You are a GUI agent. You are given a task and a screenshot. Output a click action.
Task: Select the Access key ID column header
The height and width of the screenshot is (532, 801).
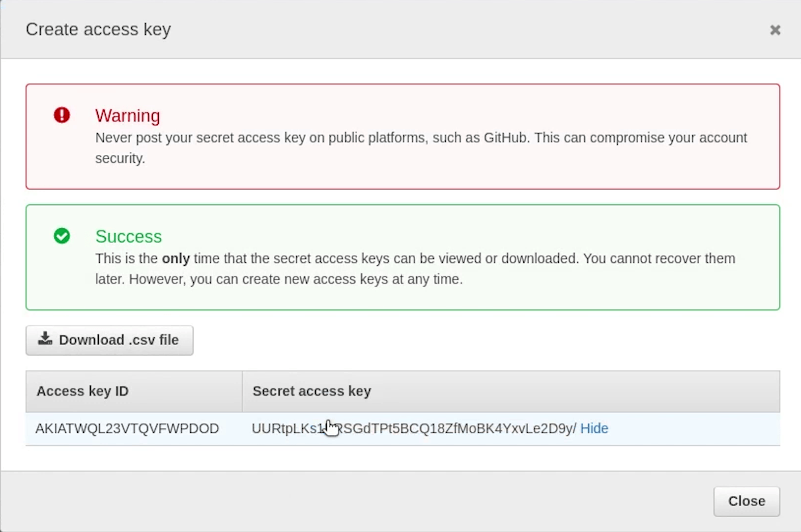pos(134,391)
